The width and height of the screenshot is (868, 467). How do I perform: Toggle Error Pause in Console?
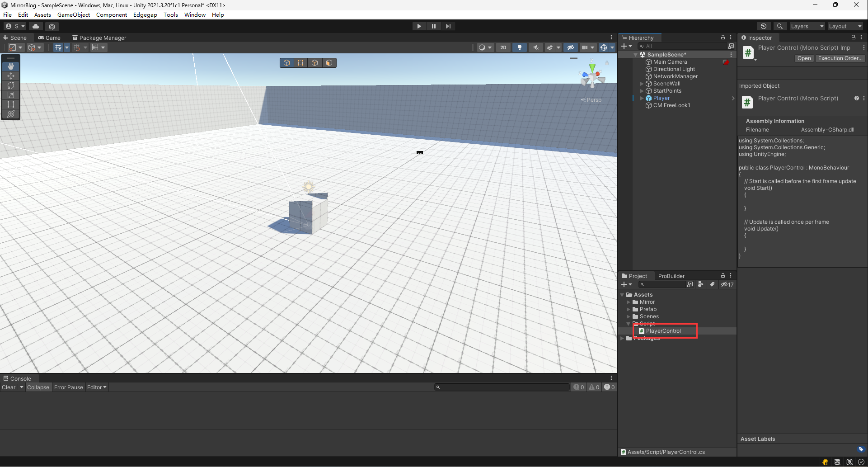click(x=69, y=387)
